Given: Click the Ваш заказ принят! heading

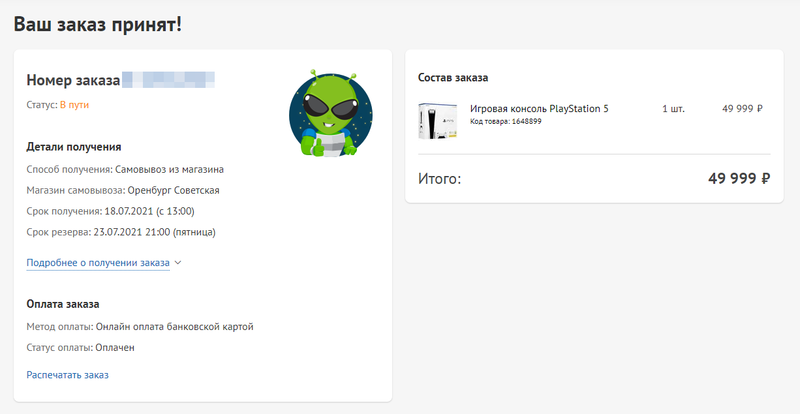Looking at the screenshot, I should pos(98,22).
